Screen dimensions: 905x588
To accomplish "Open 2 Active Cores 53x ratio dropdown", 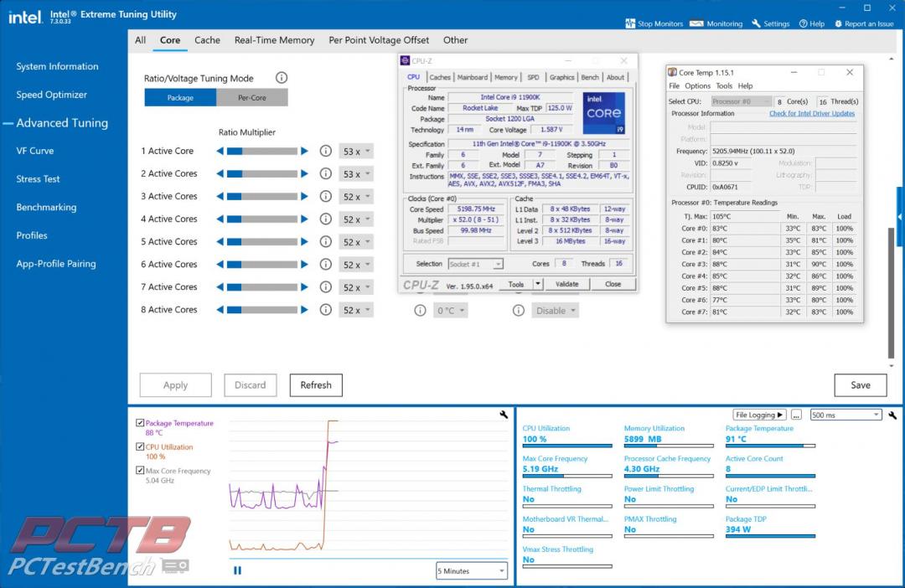I will pyautogui.click(x=355, y=174).
